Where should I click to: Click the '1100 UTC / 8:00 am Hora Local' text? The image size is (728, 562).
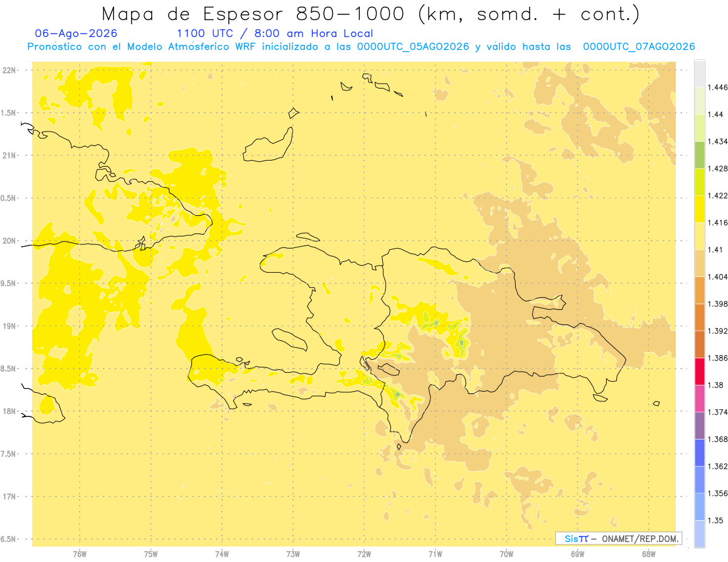point(275,33)
